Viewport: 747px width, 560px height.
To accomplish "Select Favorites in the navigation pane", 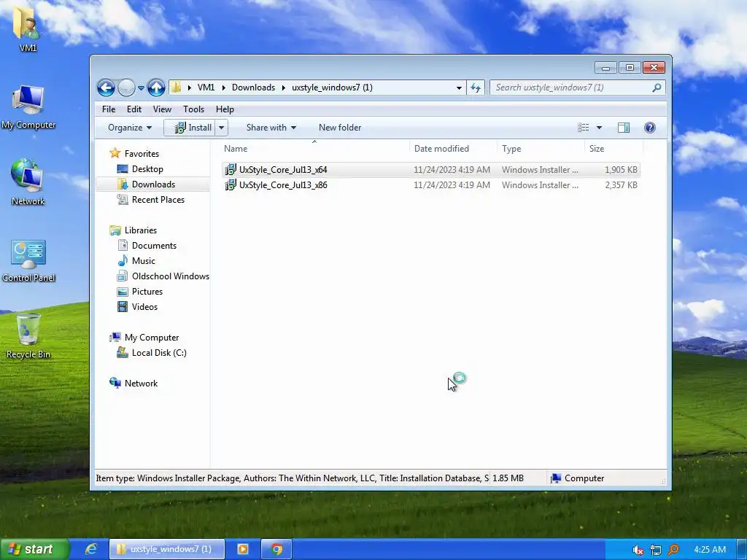I will tap(142, 154).
